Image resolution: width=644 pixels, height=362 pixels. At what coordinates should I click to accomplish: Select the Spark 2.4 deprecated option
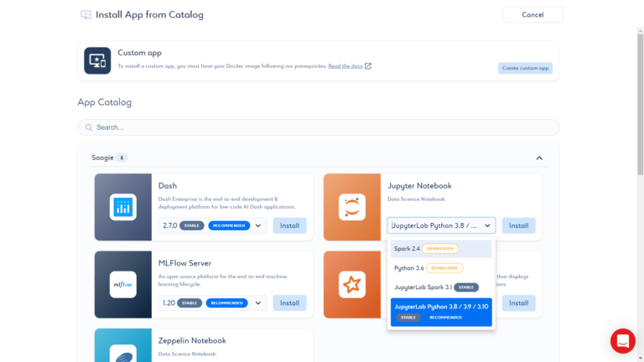(441, 249)
